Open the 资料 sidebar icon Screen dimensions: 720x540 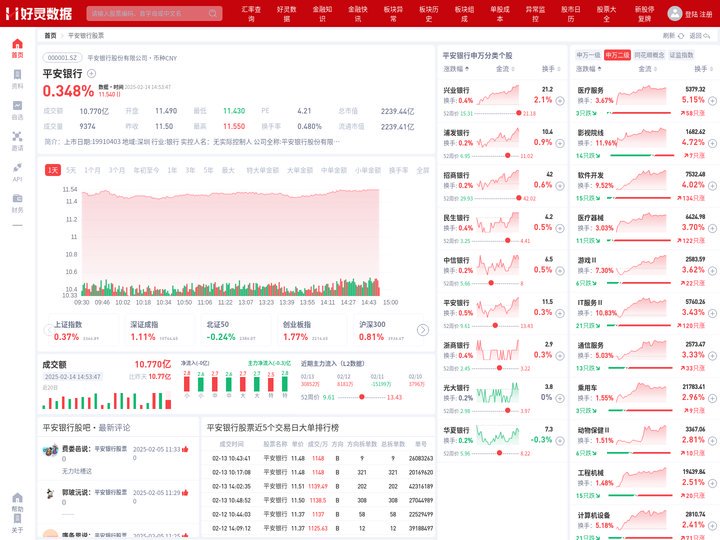[17, 79]
